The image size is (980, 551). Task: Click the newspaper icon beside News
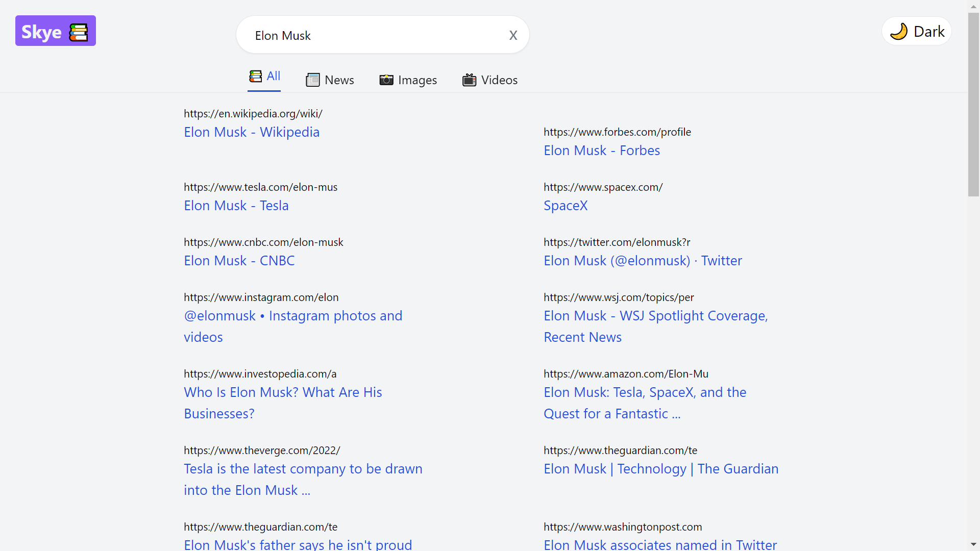[x=313, y=80]
